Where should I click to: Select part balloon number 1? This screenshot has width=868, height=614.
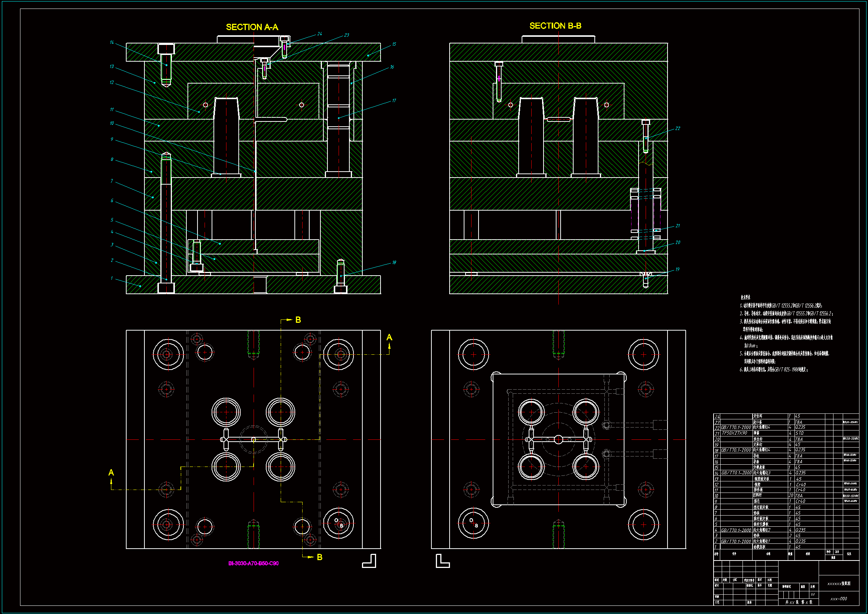111,279
